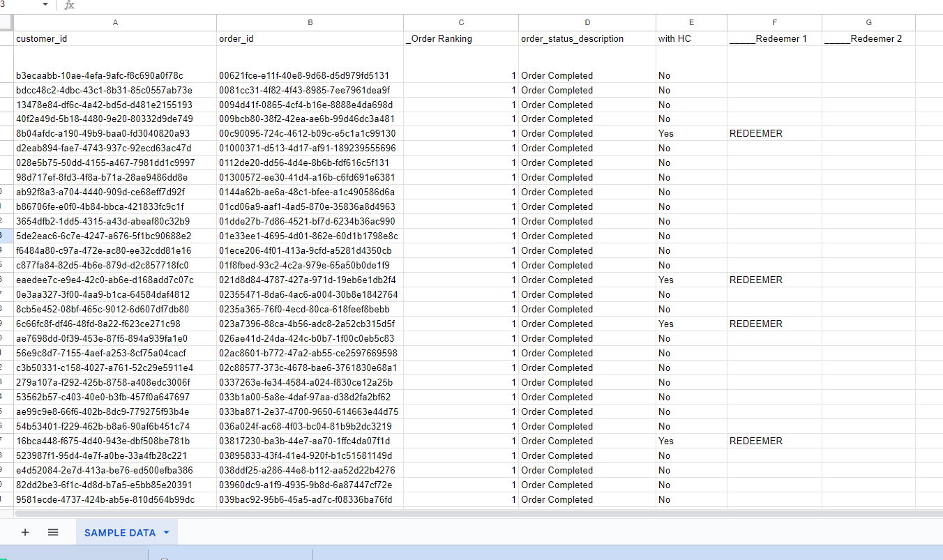Click REDEEMER in the 8b04afdc customer row
This screenshot has height=560, width=943.
774,133
